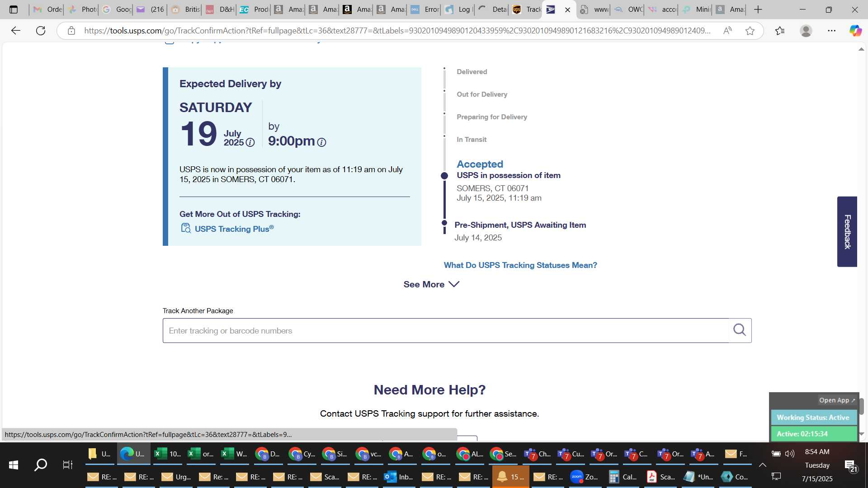Image resolution: width=868 pixels, height=488 pixels.
Task: Launch Copilot from the toolbar
Action: pos(855,31)
